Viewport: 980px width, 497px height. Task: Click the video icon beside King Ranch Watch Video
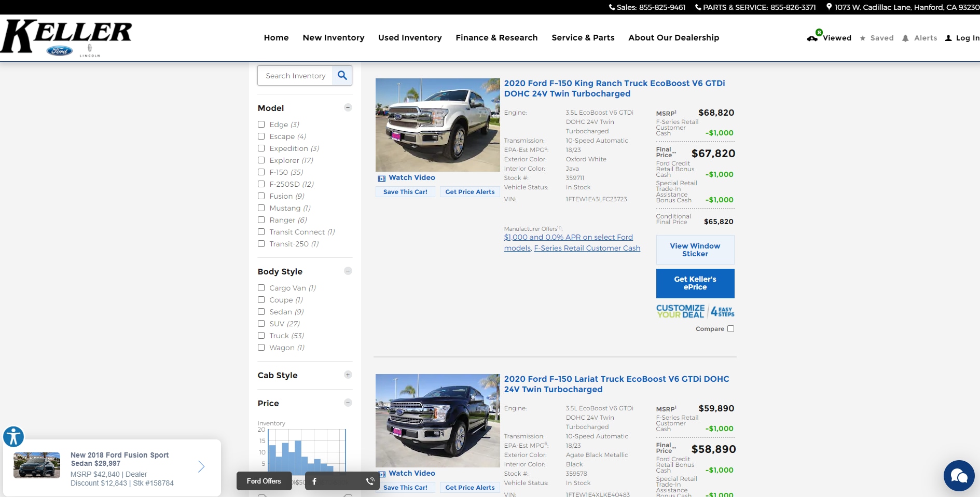(x=382, y=178)
